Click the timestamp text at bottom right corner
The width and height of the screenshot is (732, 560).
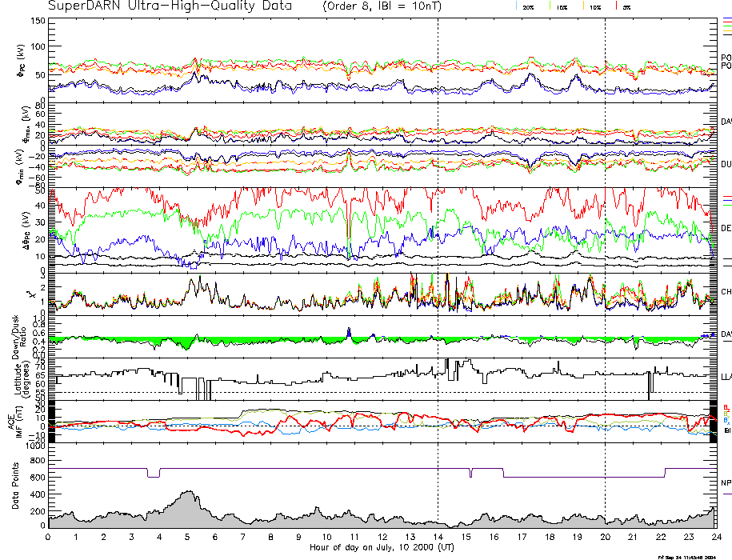tap(686, 556)
